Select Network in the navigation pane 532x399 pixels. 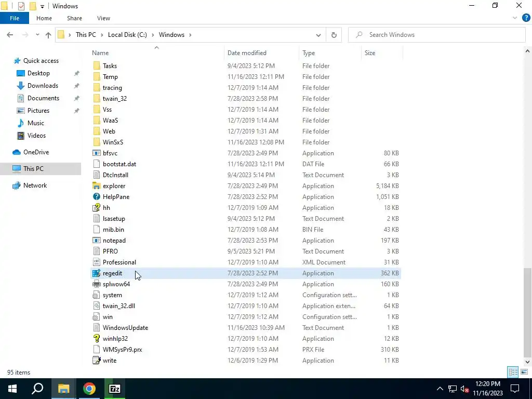[35, 185]
